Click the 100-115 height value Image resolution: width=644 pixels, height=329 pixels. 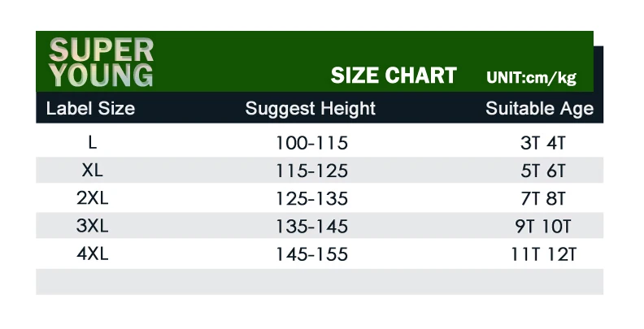coord(311,143)
